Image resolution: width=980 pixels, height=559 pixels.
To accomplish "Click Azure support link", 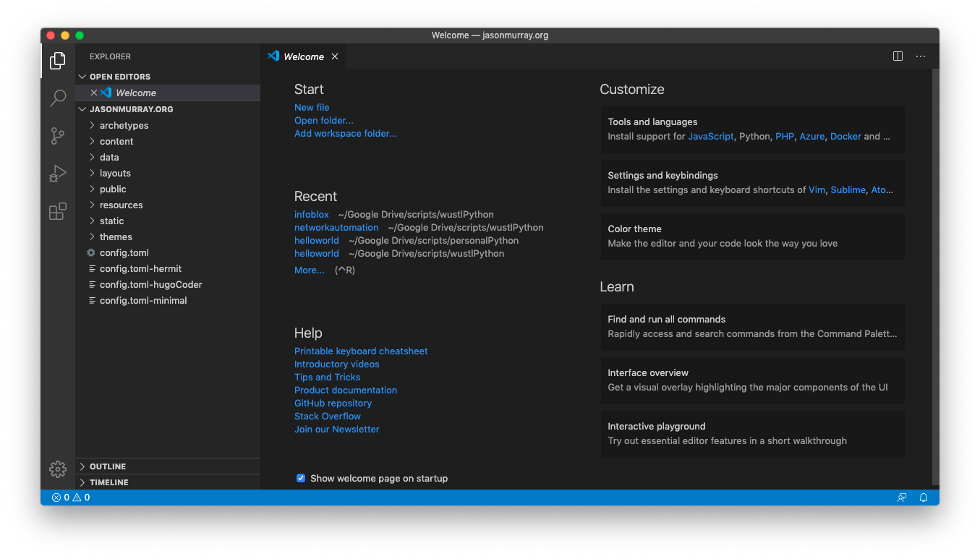I will (x=812, y=136).
